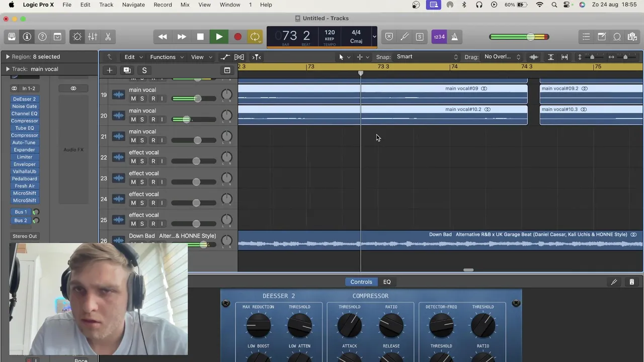
Task: Open the Library panel icon
Action: [12, 37]
